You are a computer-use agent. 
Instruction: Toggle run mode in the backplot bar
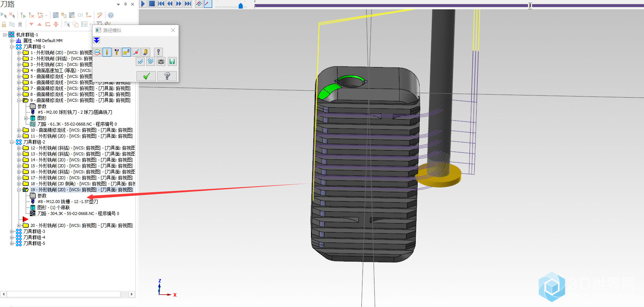[208, 4]
